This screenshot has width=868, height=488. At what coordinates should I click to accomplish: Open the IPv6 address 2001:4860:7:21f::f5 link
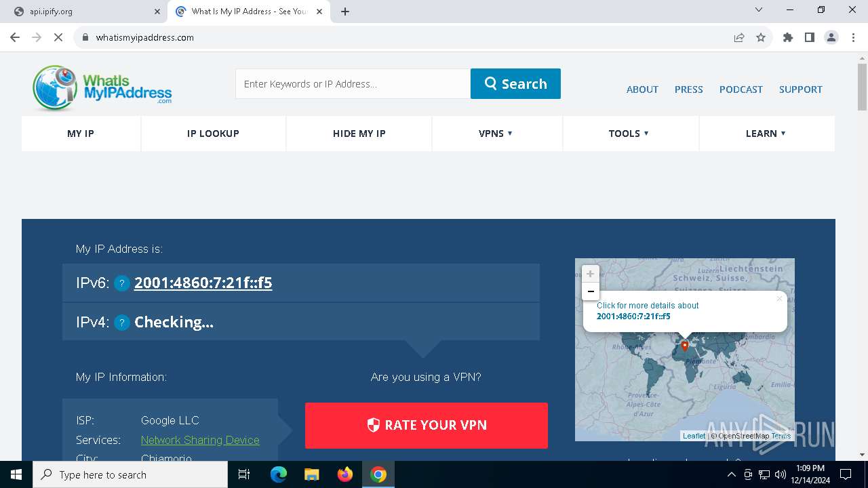(x=203, y=283)
